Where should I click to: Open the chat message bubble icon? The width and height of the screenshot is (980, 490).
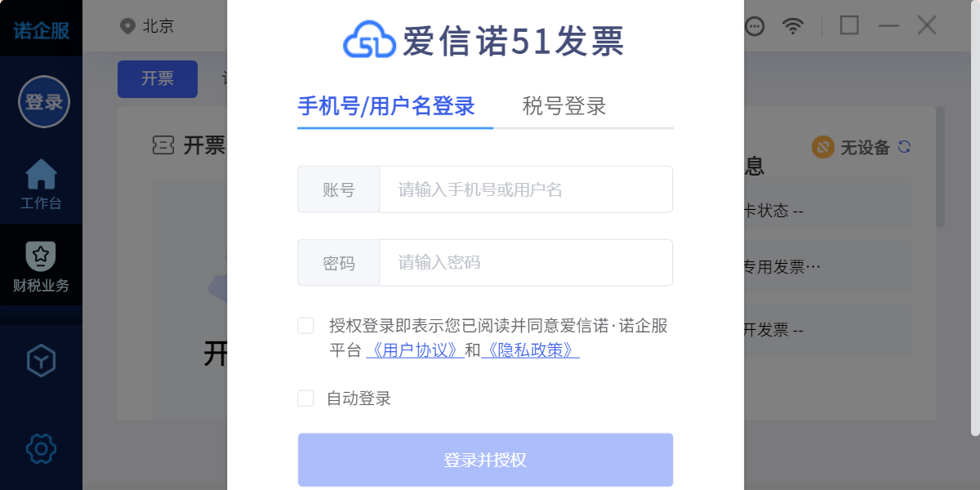pos(755,26)
